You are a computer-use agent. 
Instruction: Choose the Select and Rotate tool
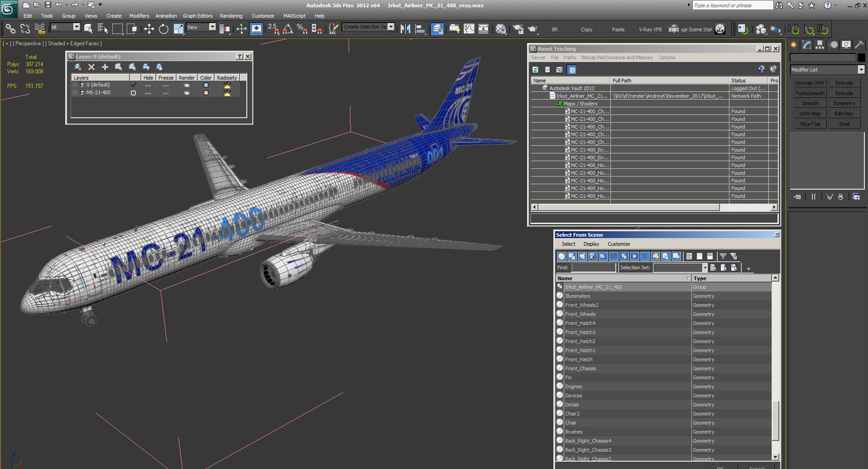163,29
